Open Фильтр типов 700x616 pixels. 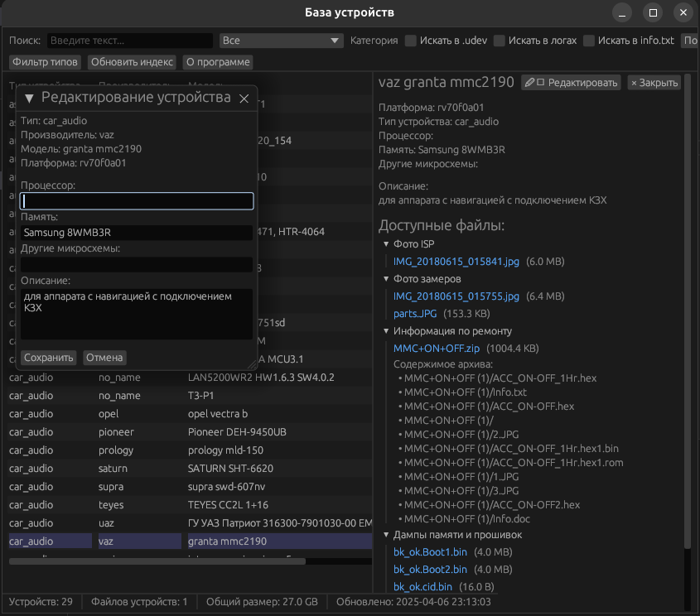click(45, 62)
